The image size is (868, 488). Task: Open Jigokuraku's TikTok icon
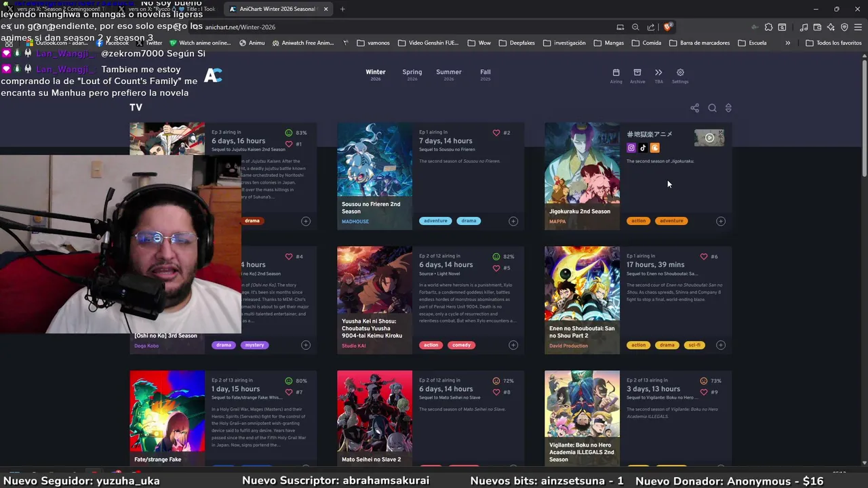point(643,148)
